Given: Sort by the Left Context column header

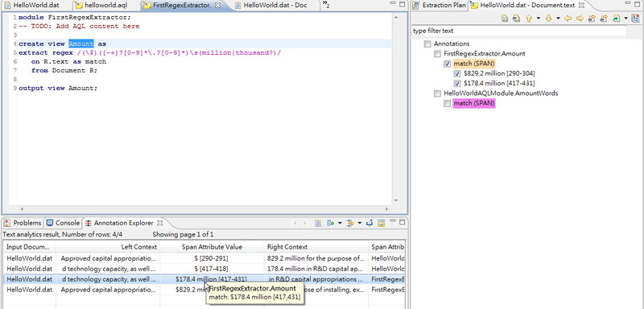Looking at the screenshot, I should (108, 246).
